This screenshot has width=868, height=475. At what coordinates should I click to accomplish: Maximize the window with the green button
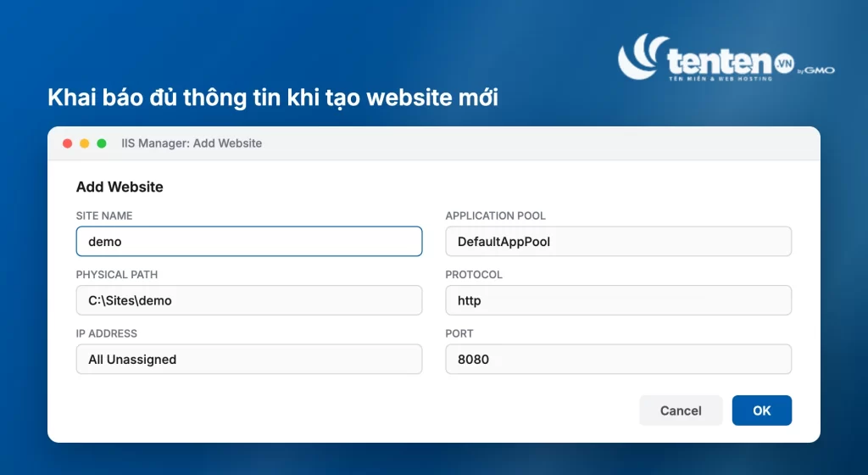pos(102,143)
